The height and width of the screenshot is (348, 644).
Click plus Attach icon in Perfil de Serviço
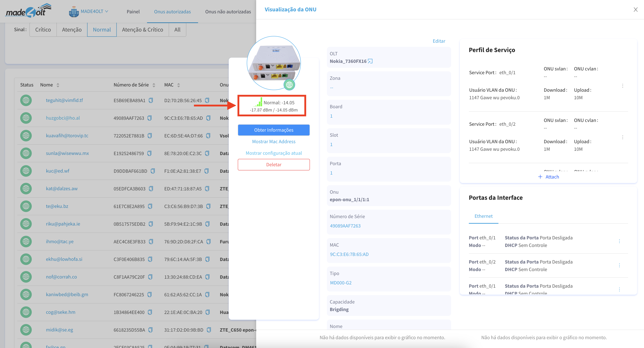[x=540, y=177]
